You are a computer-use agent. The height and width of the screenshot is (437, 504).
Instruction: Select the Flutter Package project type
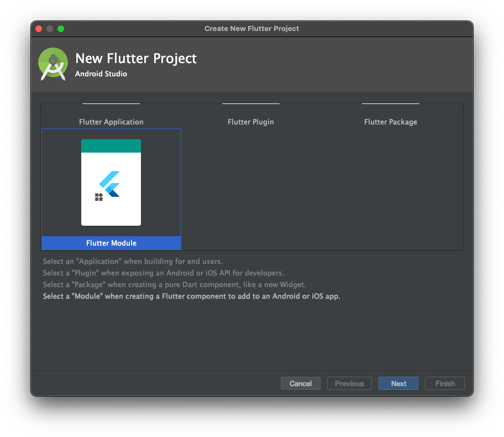tap(391, 122)
